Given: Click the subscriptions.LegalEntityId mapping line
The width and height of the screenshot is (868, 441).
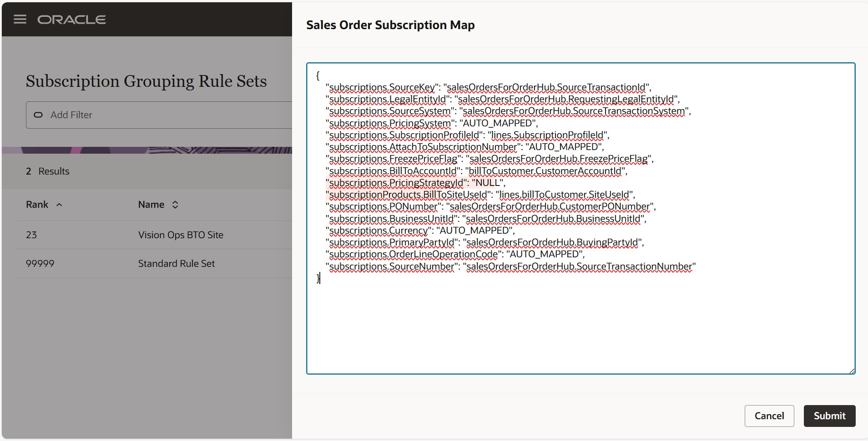Looking at the screenshot, I should pyautogui.click(x=503, y=99).
